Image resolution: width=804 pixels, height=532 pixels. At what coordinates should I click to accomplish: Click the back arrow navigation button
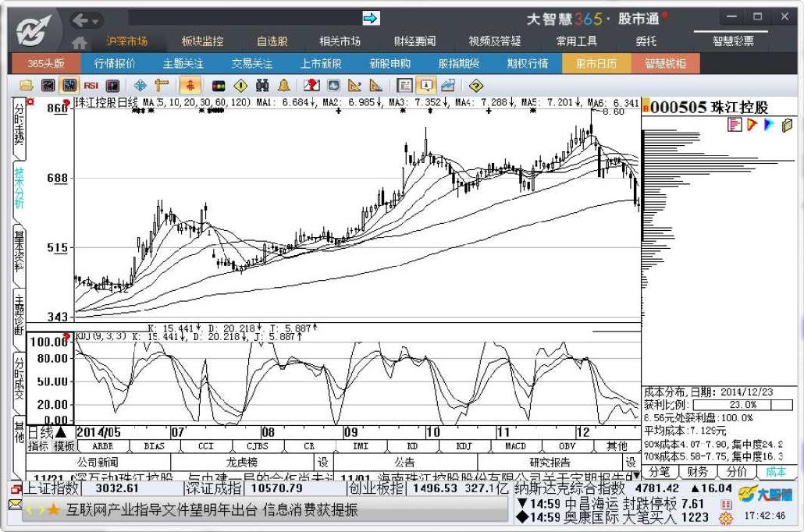(x=80, y=20)
